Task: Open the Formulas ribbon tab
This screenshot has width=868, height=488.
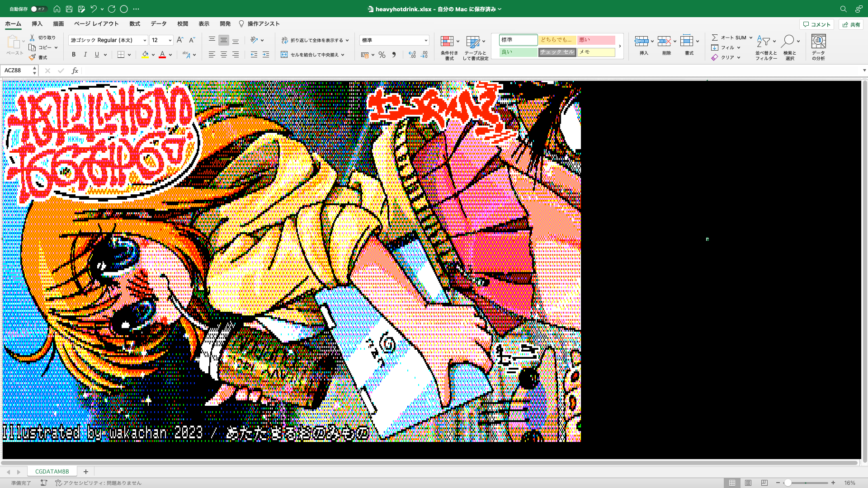Action: point(135,24)
